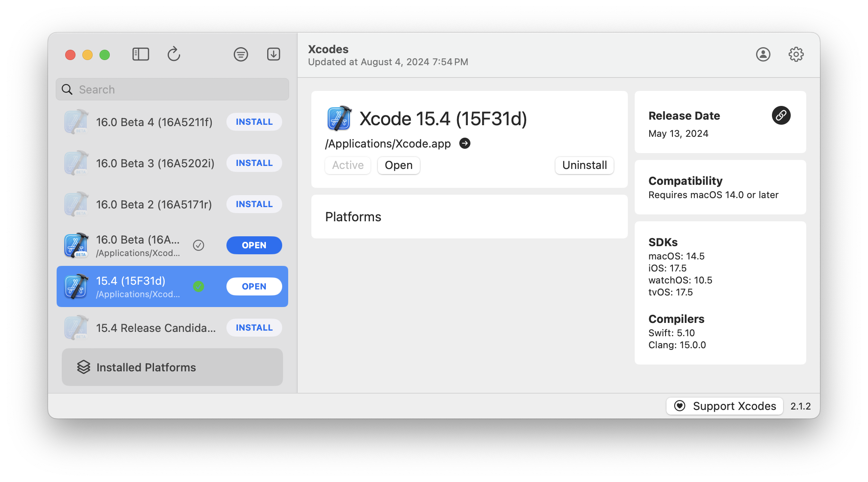
Task: Make 16.0 Beta active via checkmark
Action: pyautogui.click(x=199, y=245)
